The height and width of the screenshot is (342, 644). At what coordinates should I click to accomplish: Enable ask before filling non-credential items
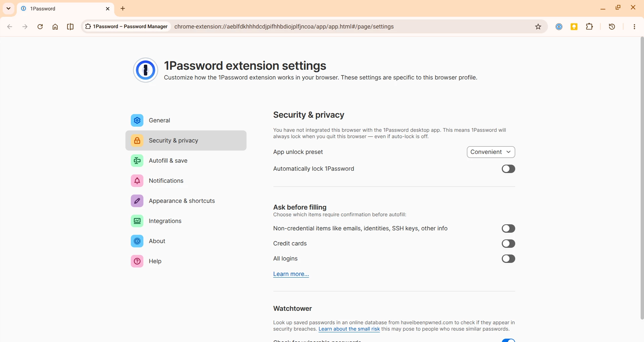tap(508, 229)
